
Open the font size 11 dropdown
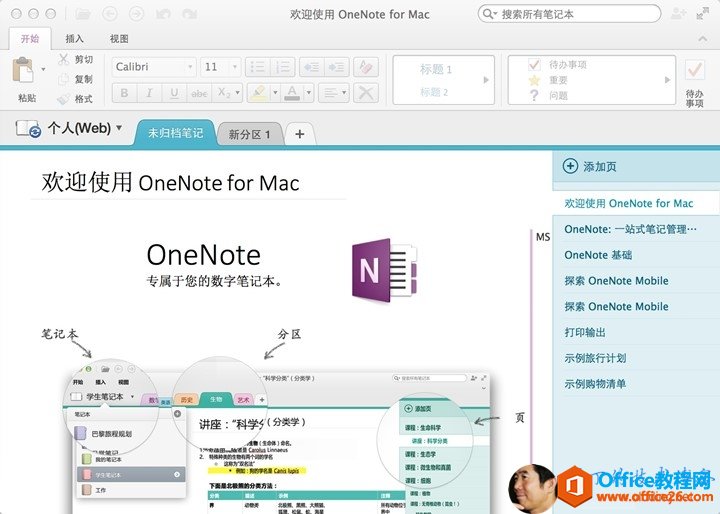point(235,67)
